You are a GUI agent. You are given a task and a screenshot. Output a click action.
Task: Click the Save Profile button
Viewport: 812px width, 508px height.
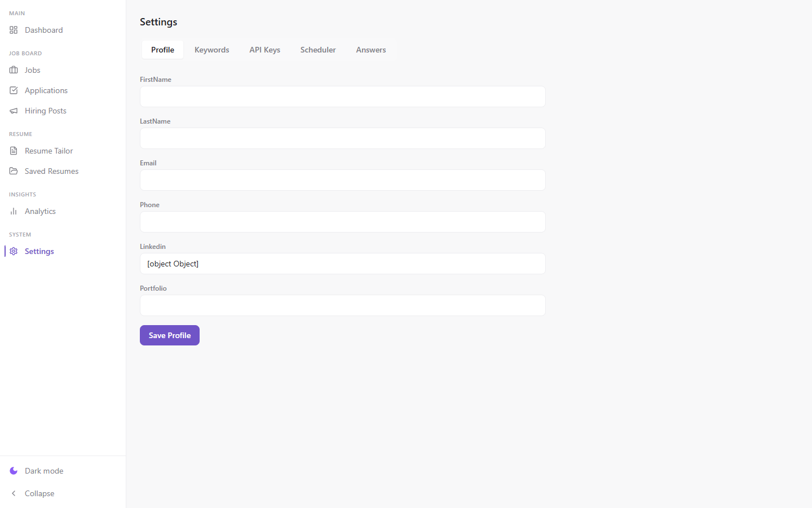pyautogui.click(x=170, y=335)
